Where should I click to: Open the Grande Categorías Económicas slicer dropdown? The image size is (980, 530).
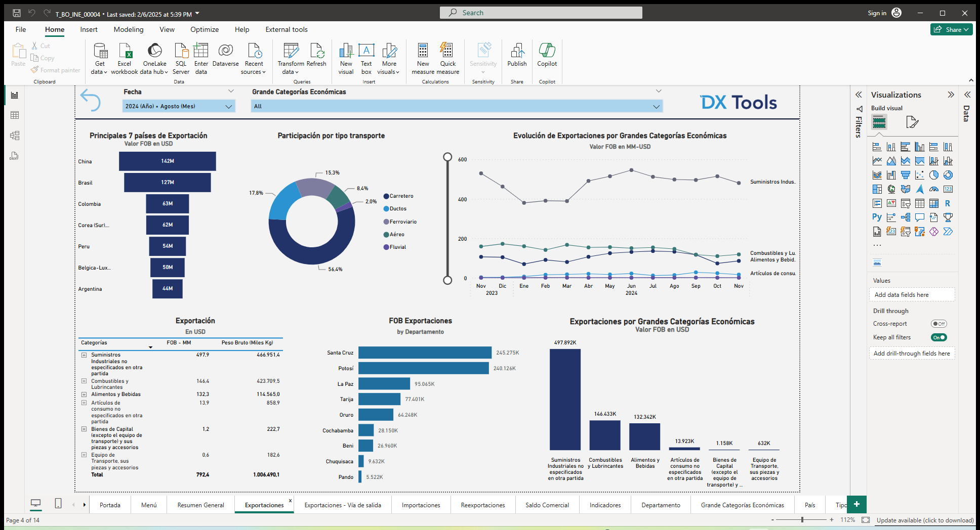(657, 106)
